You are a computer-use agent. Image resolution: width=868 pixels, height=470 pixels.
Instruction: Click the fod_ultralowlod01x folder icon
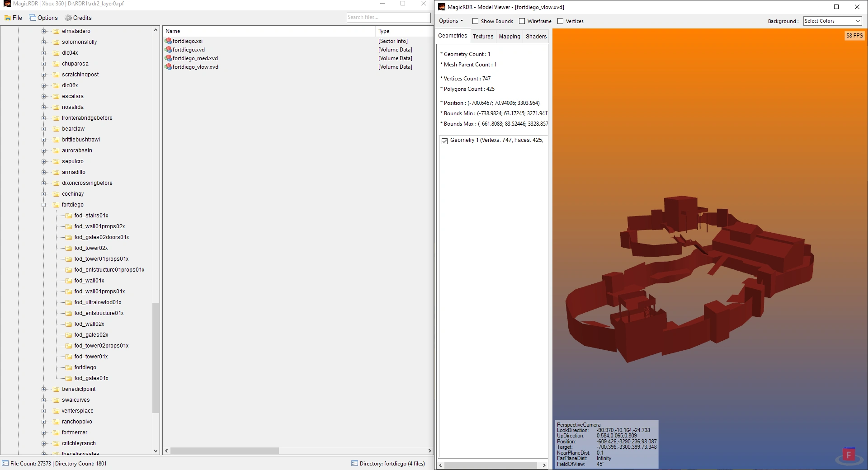click(x=69, y=302)
